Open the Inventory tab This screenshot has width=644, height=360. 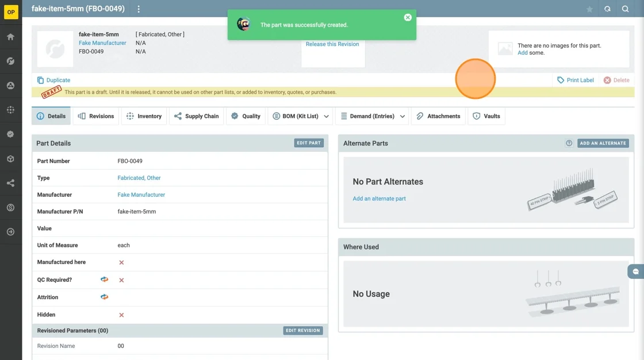[144, 116]
